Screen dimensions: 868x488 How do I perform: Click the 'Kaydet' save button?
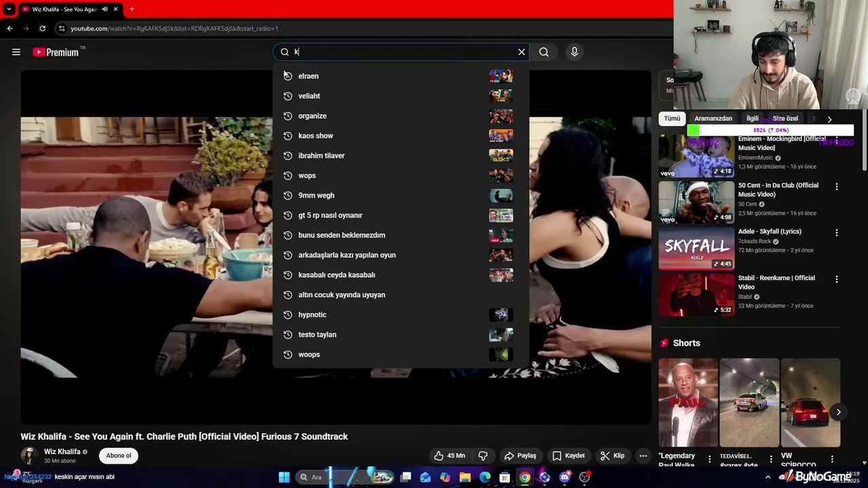[568, 455]
